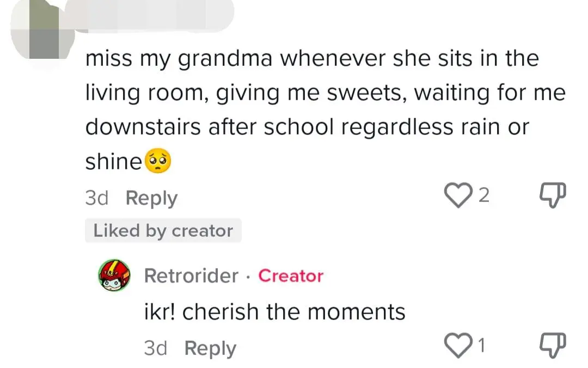The image size is (588, 368).
Task: Reply to Retrorider's comment
Action: (x=210, y=348)
